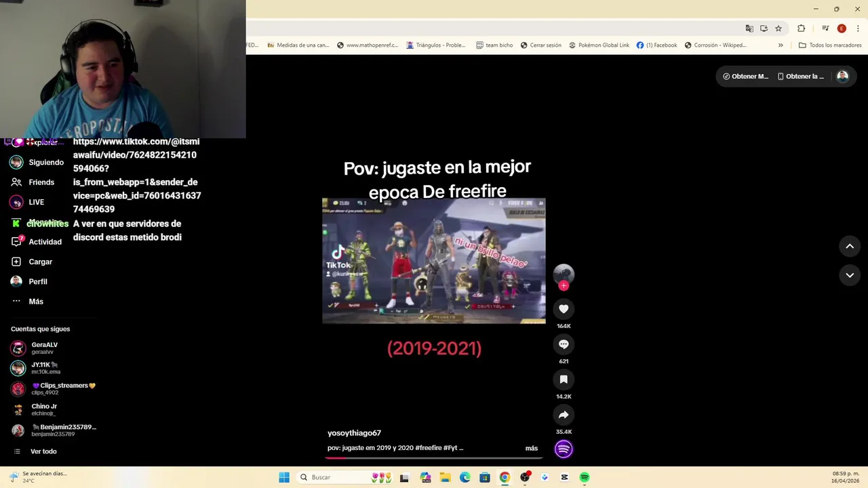Open Triángulos - Proble... bookmark

click(436, 45)
